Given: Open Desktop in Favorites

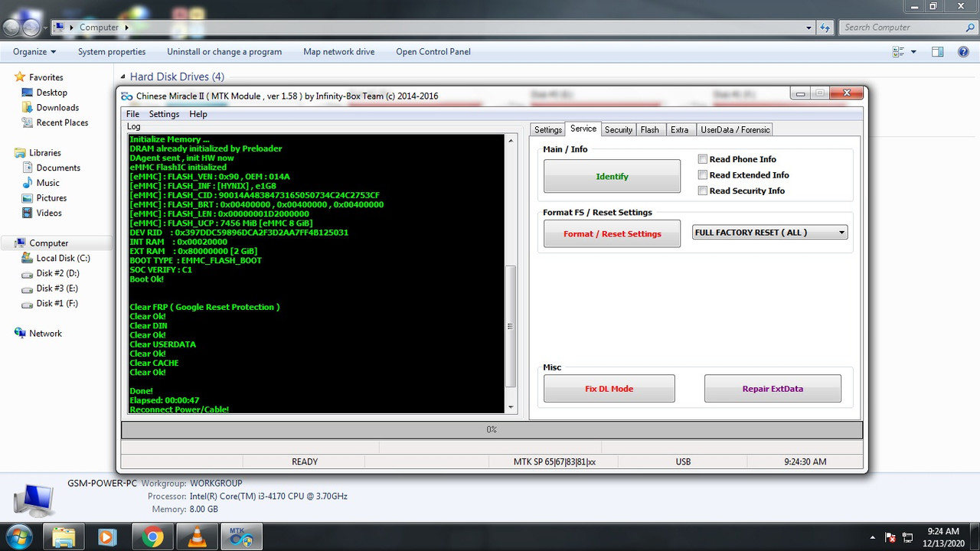Looking at the screenshot, I should (52, 93).
